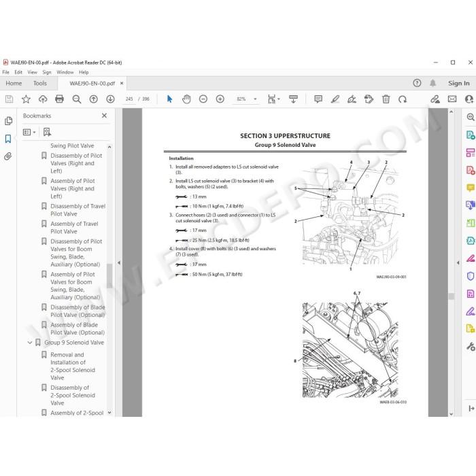This screenshot has width=476, height=476.
Task: Add a new bookmark icon in the Bookmarks panel
Action: [47, 132]
